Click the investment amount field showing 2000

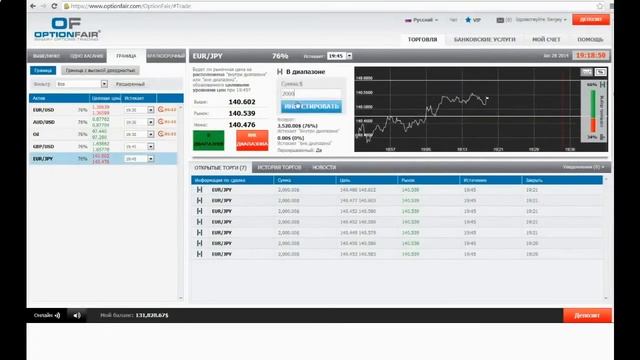(311, 94)
